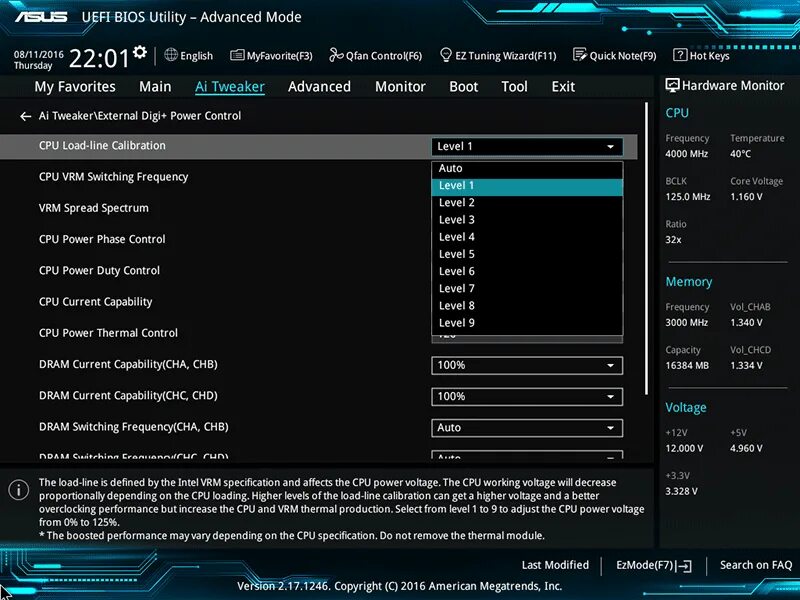800x600 pixels.
Task: Click Last Modified in the footer
Action: [x=555, y=565]
